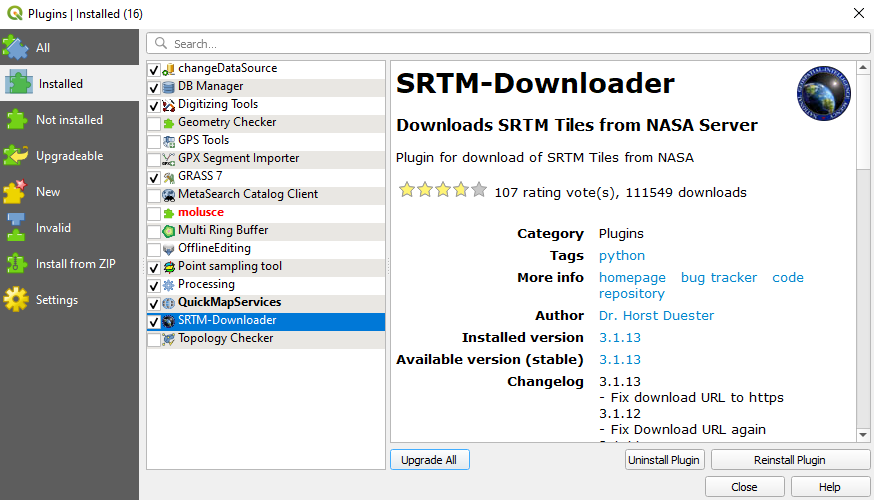
Task: Enable the OfflineEditing checkbox
Action: pos(154,250)
